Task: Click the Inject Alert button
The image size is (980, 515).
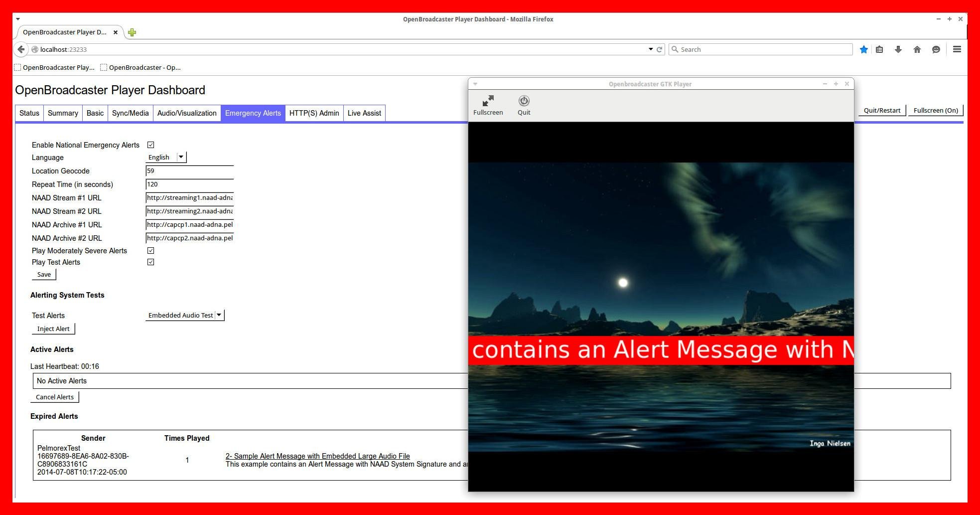Action: tap(53, 329)
